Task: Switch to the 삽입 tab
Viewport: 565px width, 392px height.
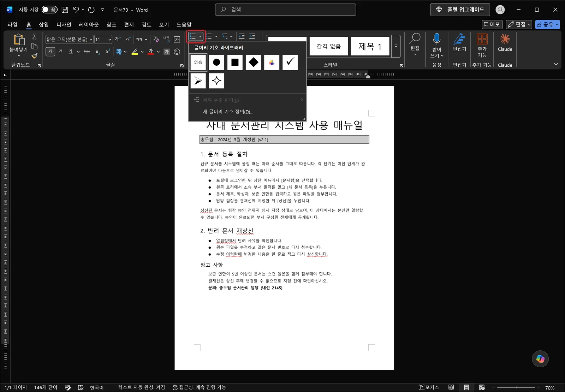Action: point(44,24)
